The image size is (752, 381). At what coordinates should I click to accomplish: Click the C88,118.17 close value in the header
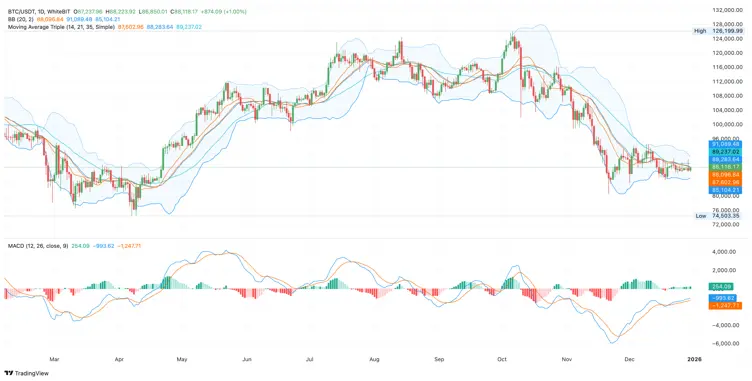[183, 11]
